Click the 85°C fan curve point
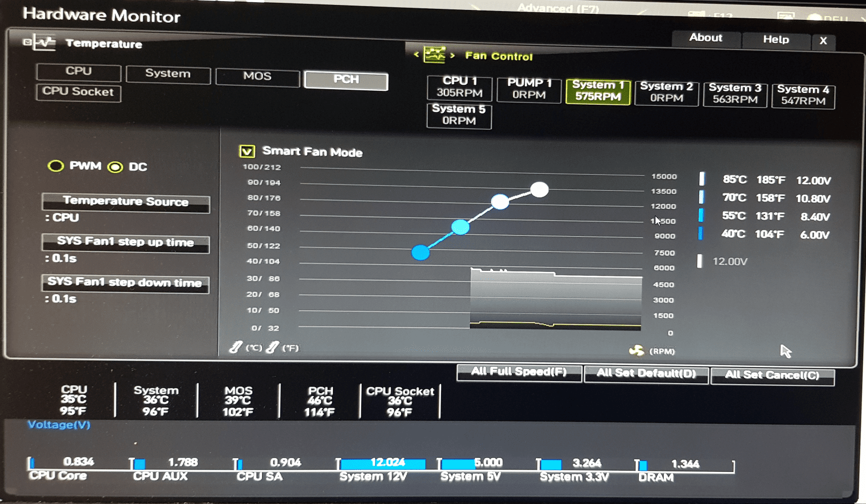 539,189
